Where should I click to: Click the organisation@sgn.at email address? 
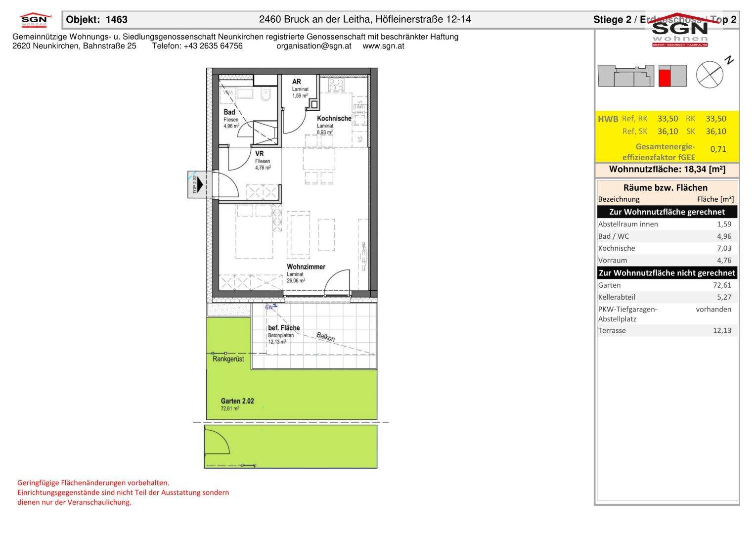[x=314, y=46]
